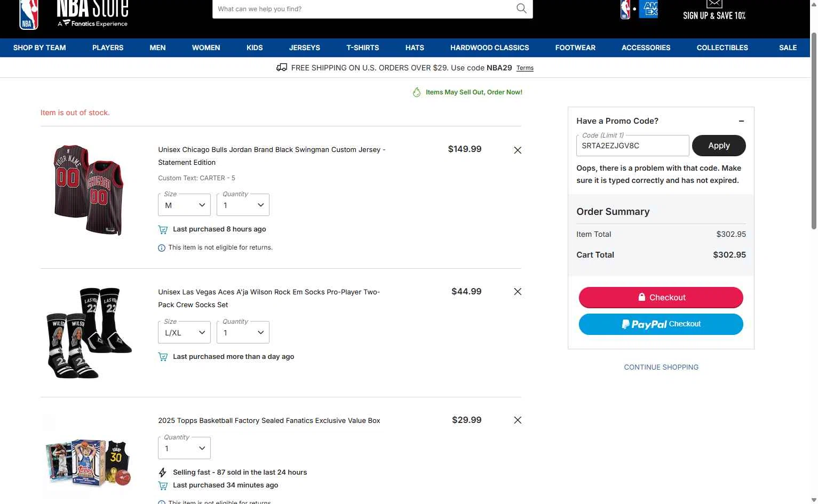This screenshot has width=818, height=504.
Task: Click the Bulls jersey thumbnail image
Action: (89, 190)
